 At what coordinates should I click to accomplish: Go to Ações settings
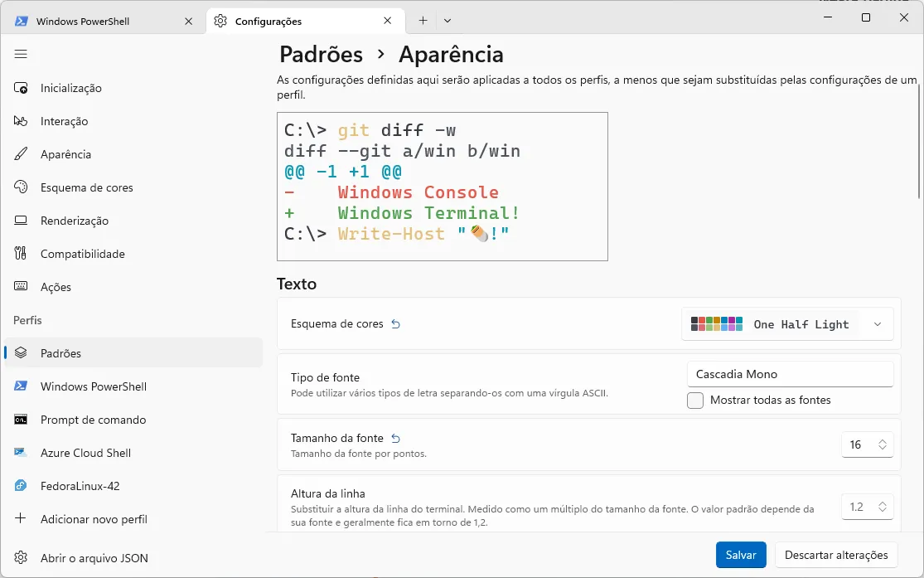point(133,287)
